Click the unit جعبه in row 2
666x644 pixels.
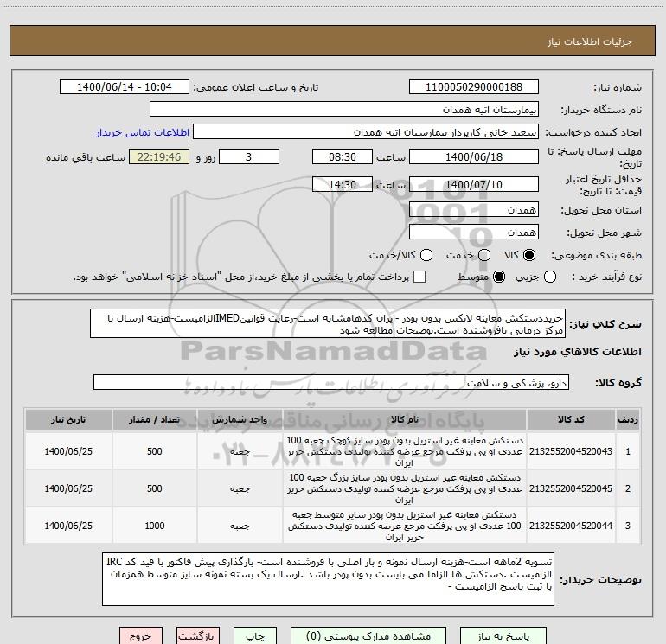(240, 489)
